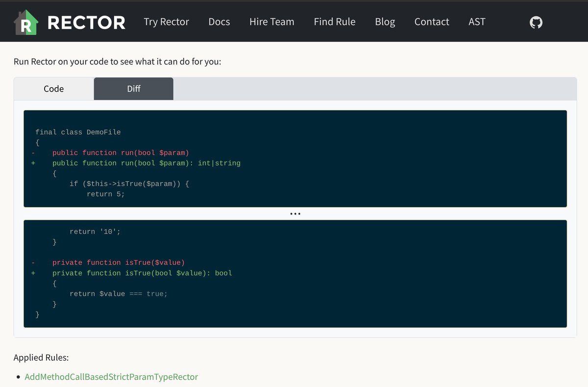Viewport: 588px width, 387px height.
Task: Open Find Rule in navigation
Action: click(335, 22)
